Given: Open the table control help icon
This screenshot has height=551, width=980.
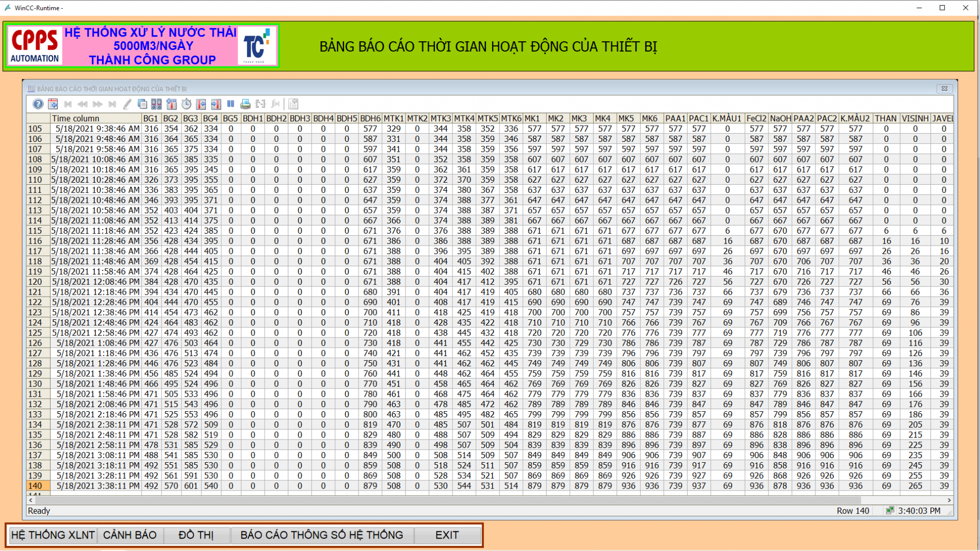Looking at the screenshot, I should click(x=38, y=104).
